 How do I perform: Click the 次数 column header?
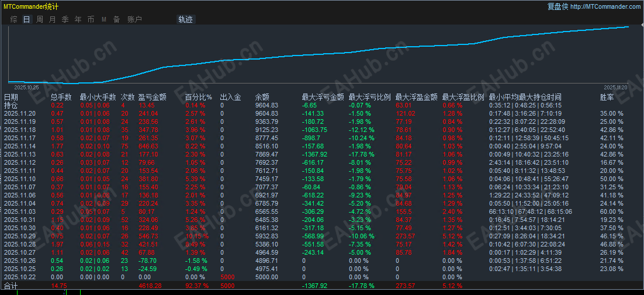click(128, 97)
